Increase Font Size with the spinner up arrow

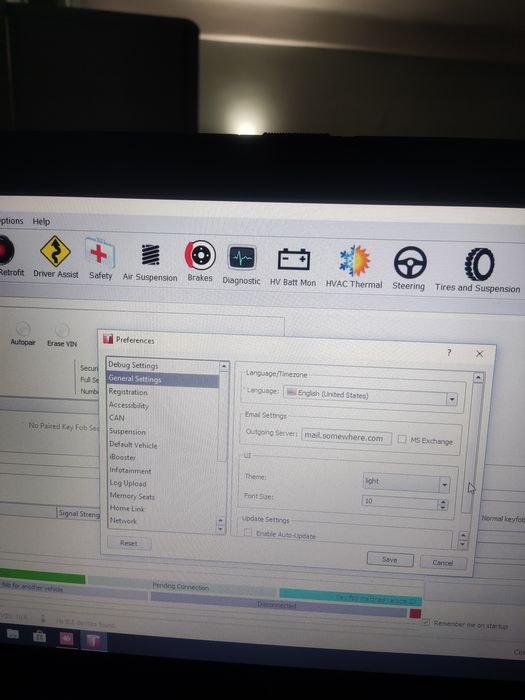442,502
